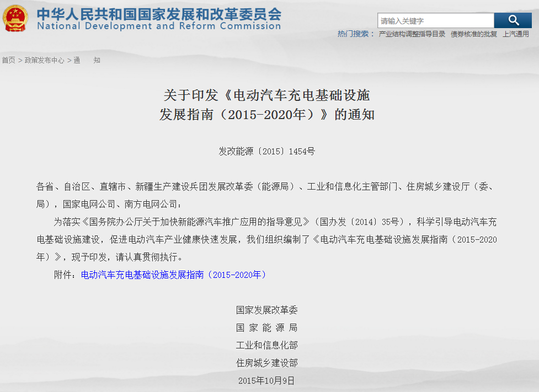The width and height of the screenshot is (539, 392).
Task: Go to 首页 in the breadcrumb
Action: (8, 60)
